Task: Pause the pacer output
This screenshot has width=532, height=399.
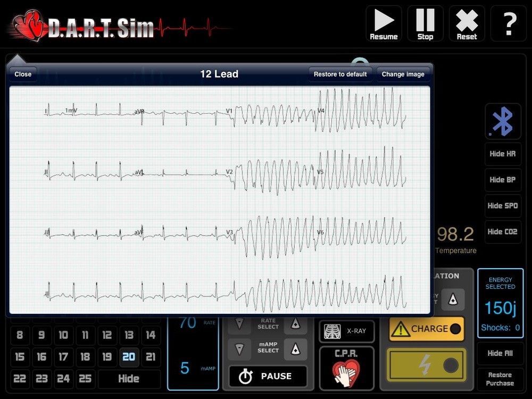Action: (x=268, y=376)
